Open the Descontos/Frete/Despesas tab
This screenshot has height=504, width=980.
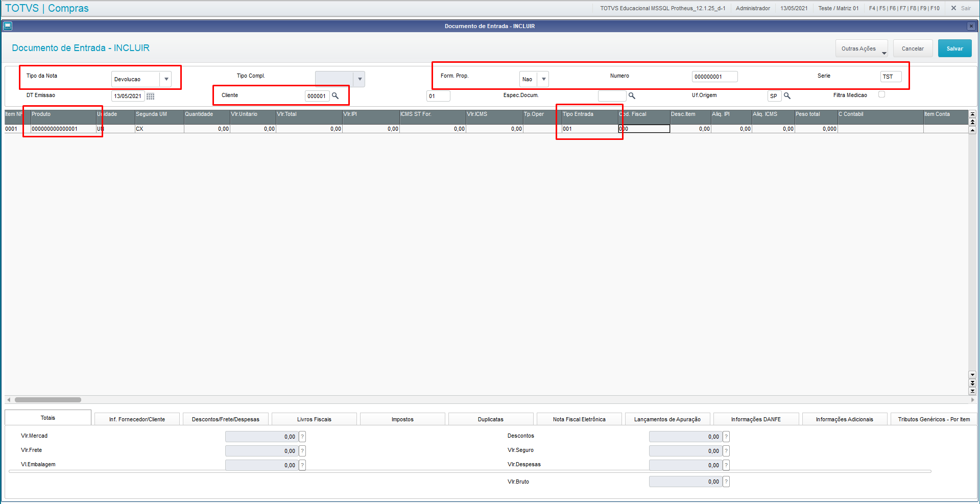[x=226, y=419]
